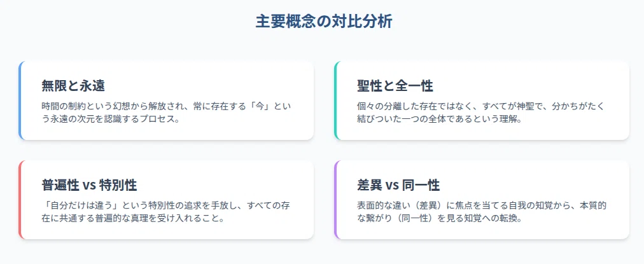This screenshot has width=644, height=264.
Task: Click the line な繋がり（同一性）を見る知覚への転換
Action: click(440, 218)
